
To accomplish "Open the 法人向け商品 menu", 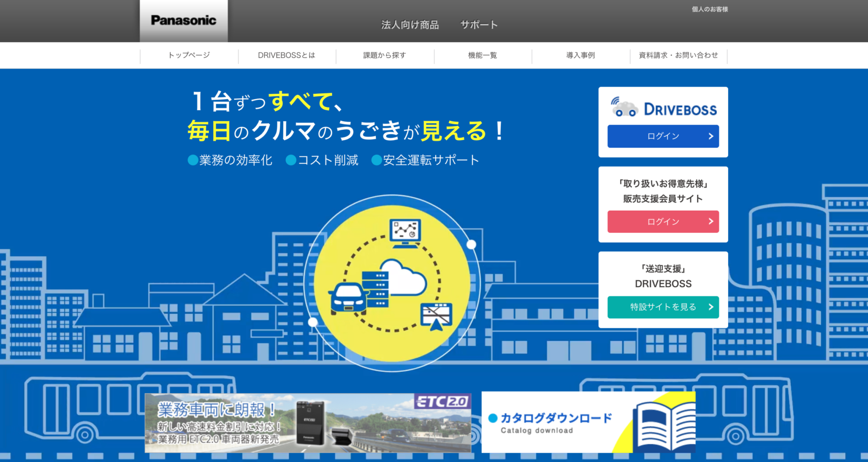I will tap(410, 25).
